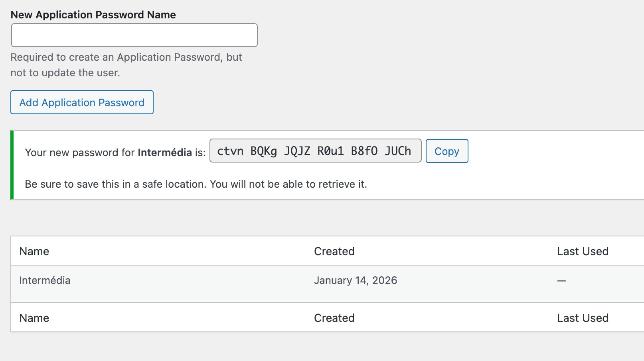The image size is (644, 361).
Task: Click the January 14, 2026 created date
Action: click(355, 280)
